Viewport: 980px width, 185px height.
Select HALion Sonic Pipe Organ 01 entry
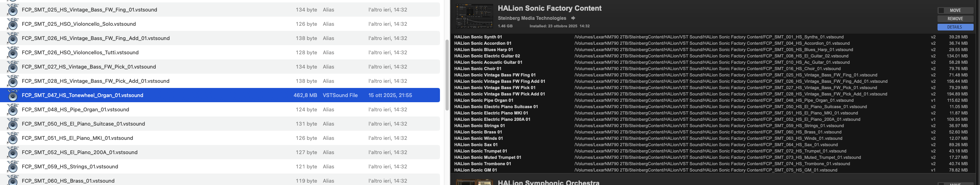pos(484,100)
